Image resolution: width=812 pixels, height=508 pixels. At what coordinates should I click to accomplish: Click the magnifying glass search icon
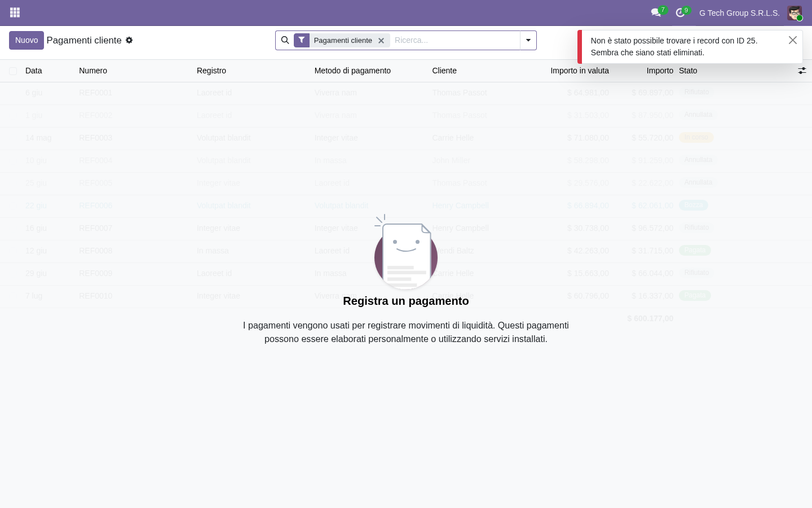[285, 40]
